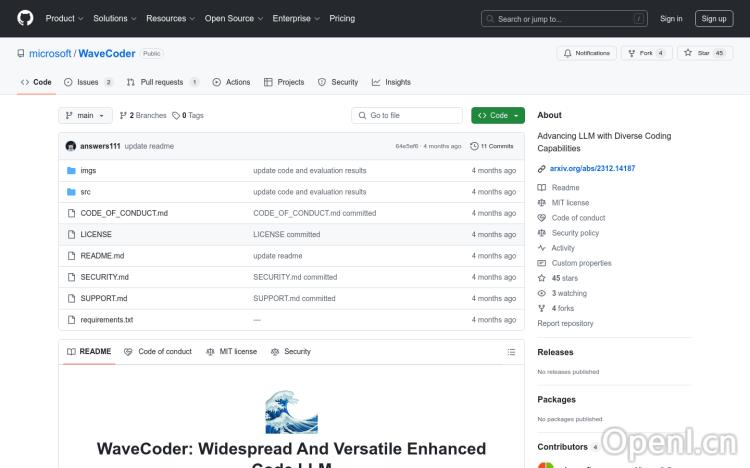Open the README.md file
The image size is (750, 468).
click(x=102, y=256)
